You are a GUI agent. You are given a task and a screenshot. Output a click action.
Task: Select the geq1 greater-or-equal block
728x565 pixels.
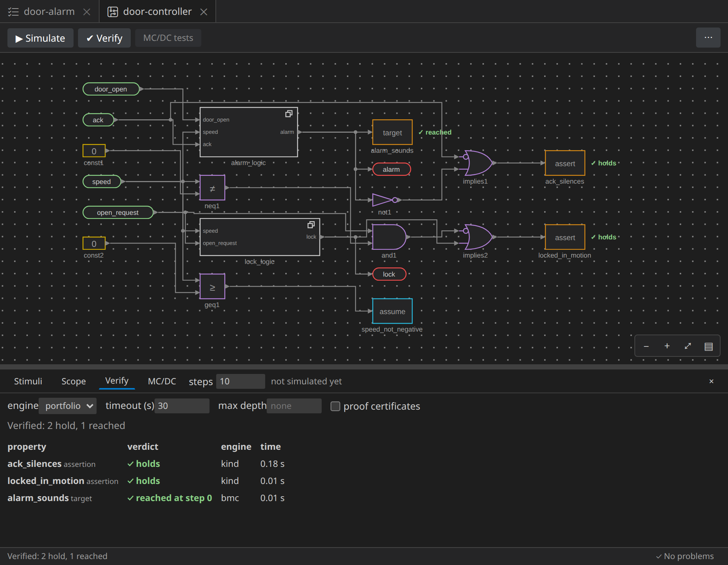[x=212, y=286]
